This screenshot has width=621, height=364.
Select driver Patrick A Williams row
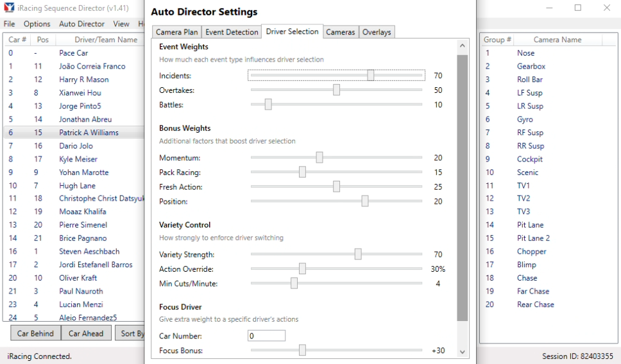(89, 133)
